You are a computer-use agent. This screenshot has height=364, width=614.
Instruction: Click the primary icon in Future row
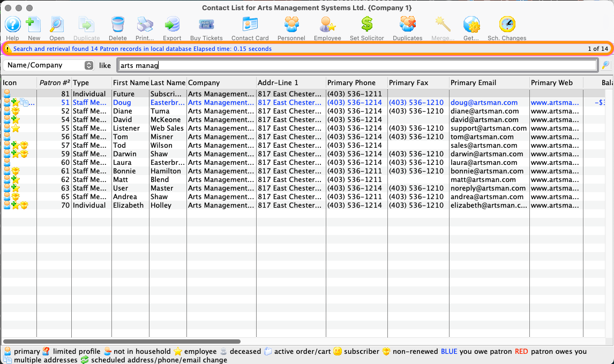pos(7,94)
